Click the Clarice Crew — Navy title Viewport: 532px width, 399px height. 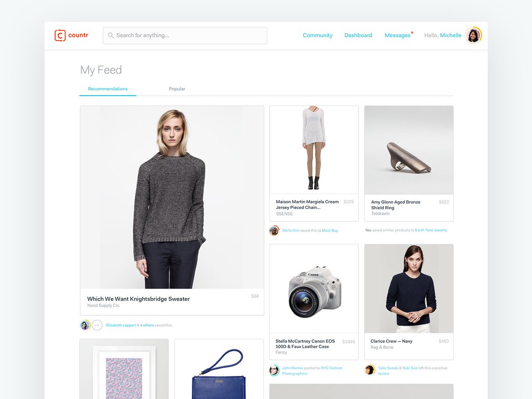(391, 341)
